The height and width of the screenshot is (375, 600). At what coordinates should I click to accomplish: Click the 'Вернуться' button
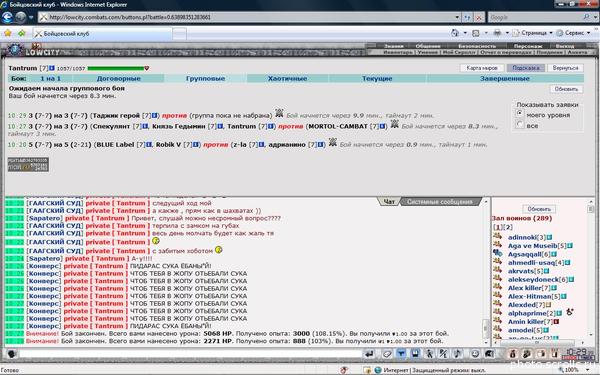coord(566,68)
